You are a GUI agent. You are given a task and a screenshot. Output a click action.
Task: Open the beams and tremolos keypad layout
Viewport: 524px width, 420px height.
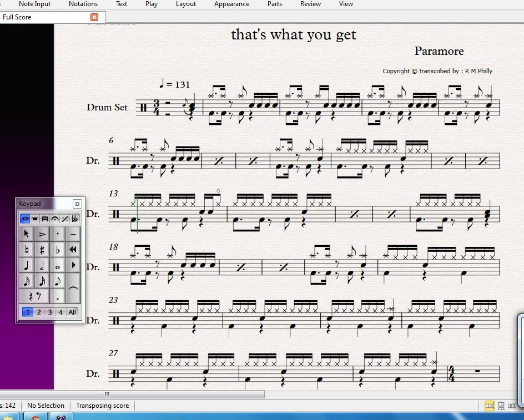(45, 219)
